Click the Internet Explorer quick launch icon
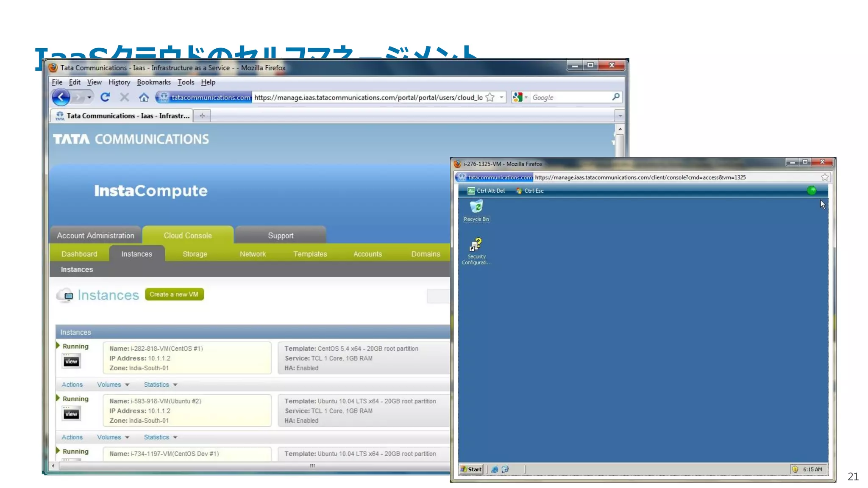This screenshot has width=868, height=488. [495, 469]
